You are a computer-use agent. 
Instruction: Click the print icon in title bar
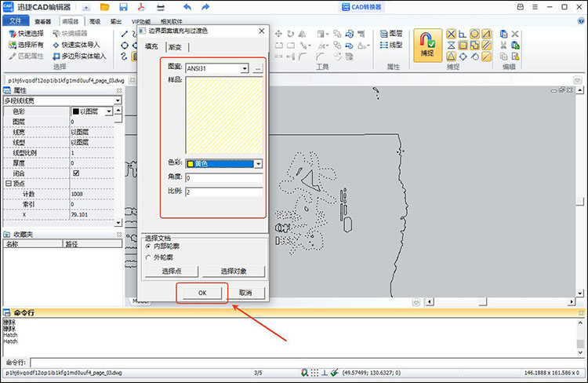coord(161,7)
